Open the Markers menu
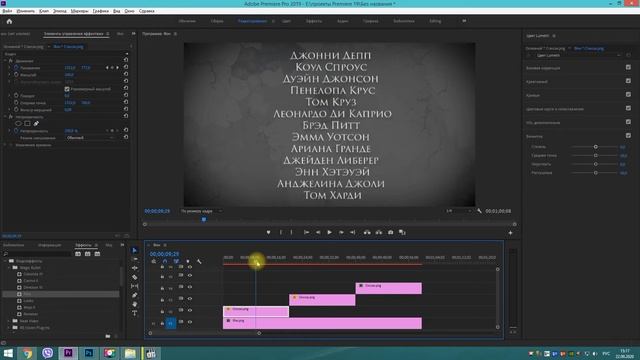The width and height of the screenshot is (640, 360). click(x=79, y=11)
